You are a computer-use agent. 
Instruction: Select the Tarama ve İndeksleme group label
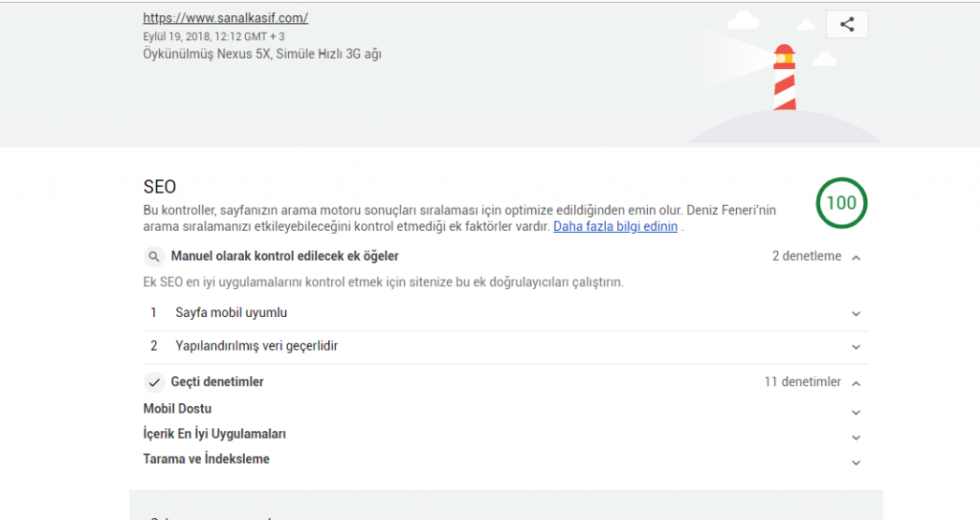click(206, 459)
